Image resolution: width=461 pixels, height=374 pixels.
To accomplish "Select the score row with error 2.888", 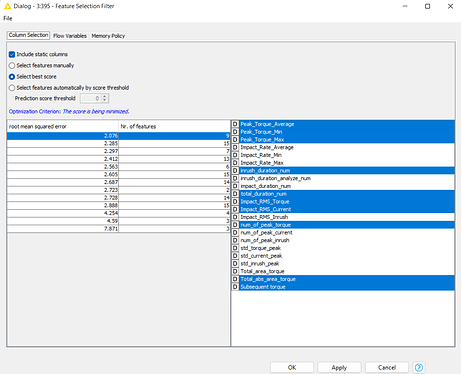I will coord(118,205).
